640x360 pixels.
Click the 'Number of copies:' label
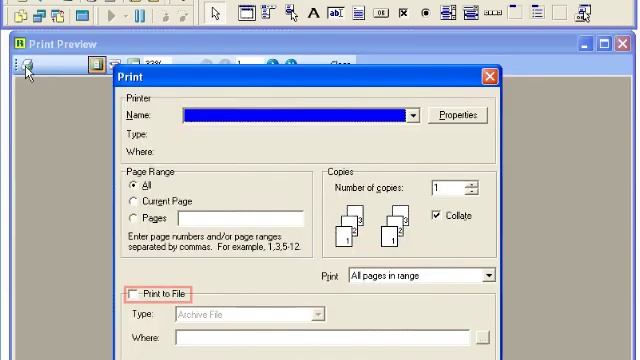pos(369,188)
